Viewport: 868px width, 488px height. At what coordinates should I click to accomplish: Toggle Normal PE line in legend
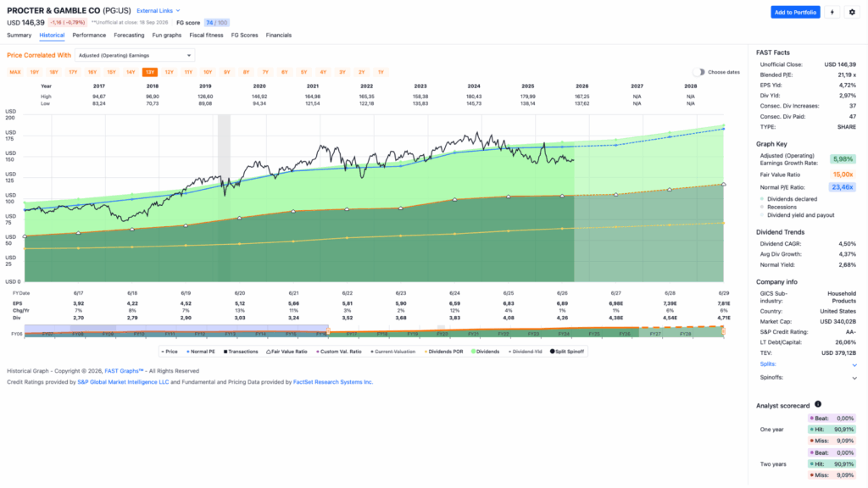tap(200, 352)
